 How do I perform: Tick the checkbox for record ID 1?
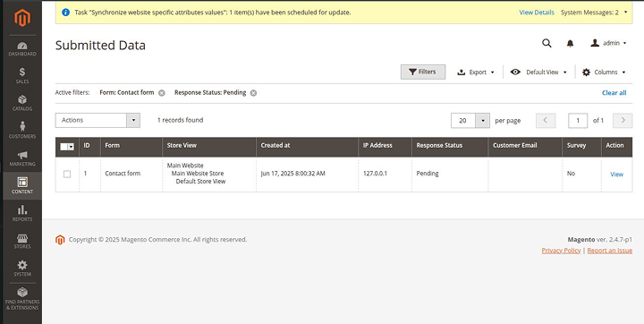tap(67, 174)
